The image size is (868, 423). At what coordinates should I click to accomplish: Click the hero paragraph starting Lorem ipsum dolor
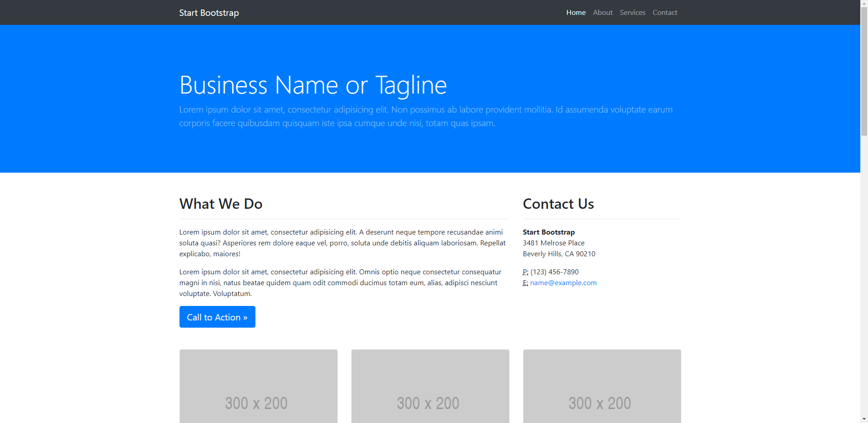(426, 116)
